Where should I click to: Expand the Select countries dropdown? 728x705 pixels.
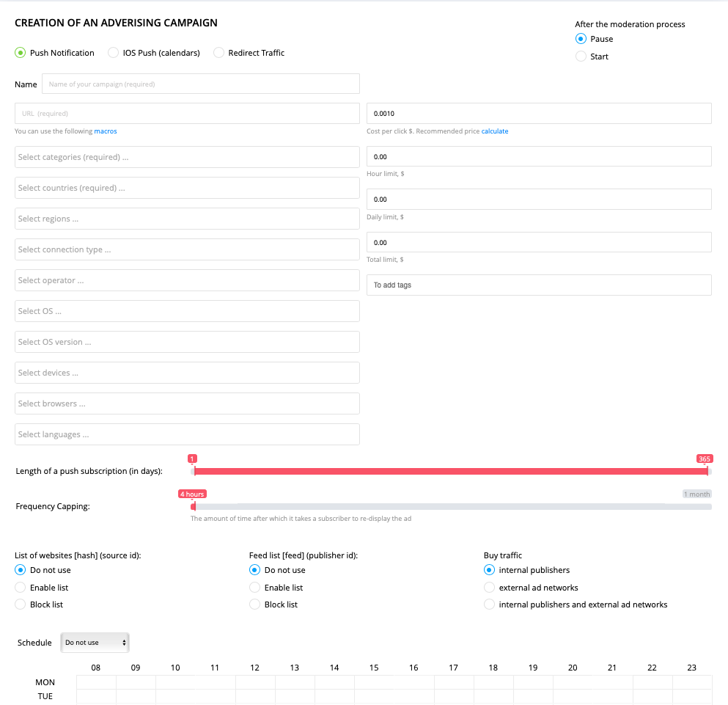(x=187, y=188)
